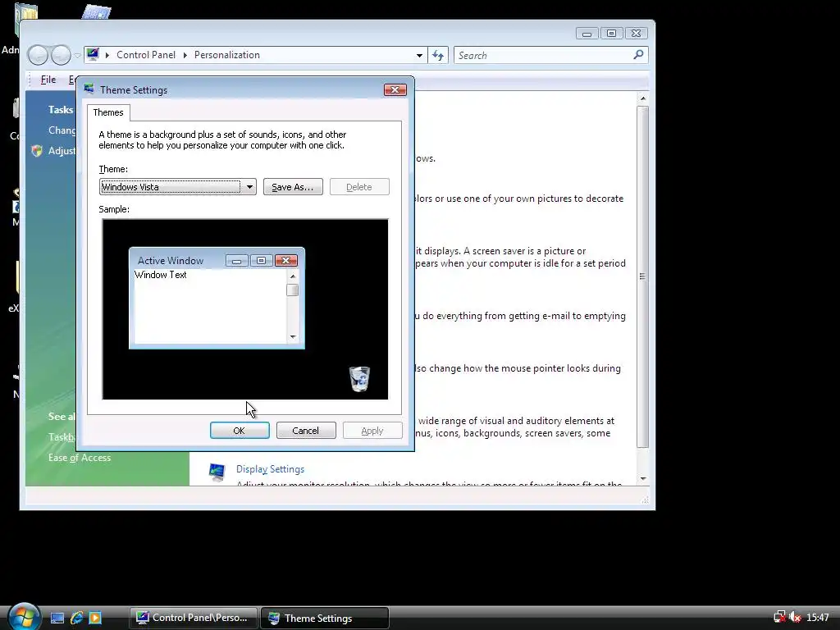The width and height of the screenshot is (840, 630).
Task: Open Display Settings link
Action: [x=270, y=469]
